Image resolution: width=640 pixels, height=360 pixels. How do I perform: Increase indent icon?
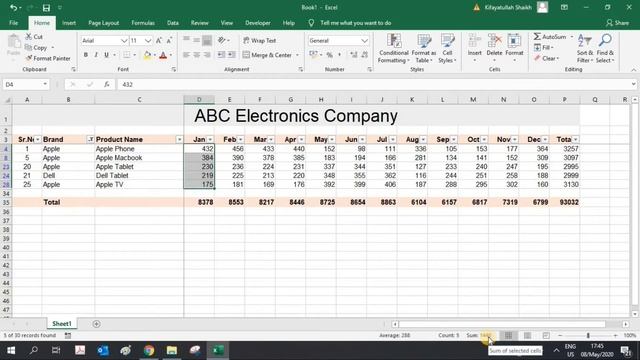(x=231, y=55)
